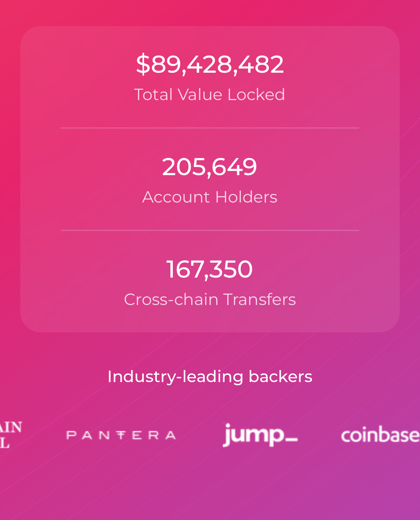Click the Account Holders label
This screenshot has height=520, width=420.
pos(210,197)
